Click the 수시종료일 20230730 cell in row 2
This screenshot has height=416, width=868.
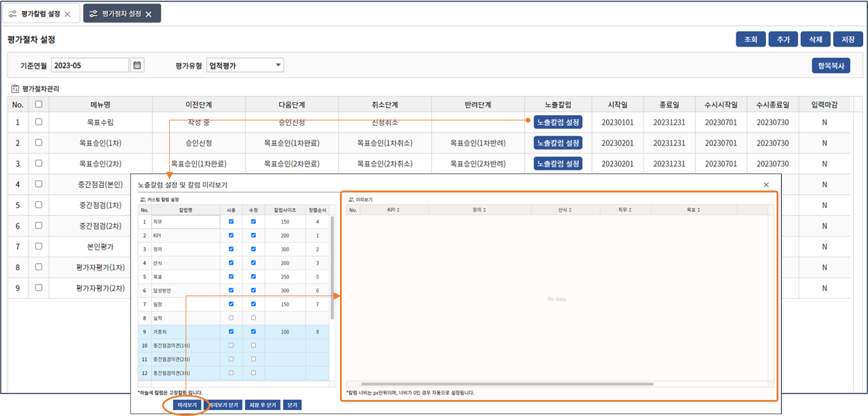click(772, 143)
